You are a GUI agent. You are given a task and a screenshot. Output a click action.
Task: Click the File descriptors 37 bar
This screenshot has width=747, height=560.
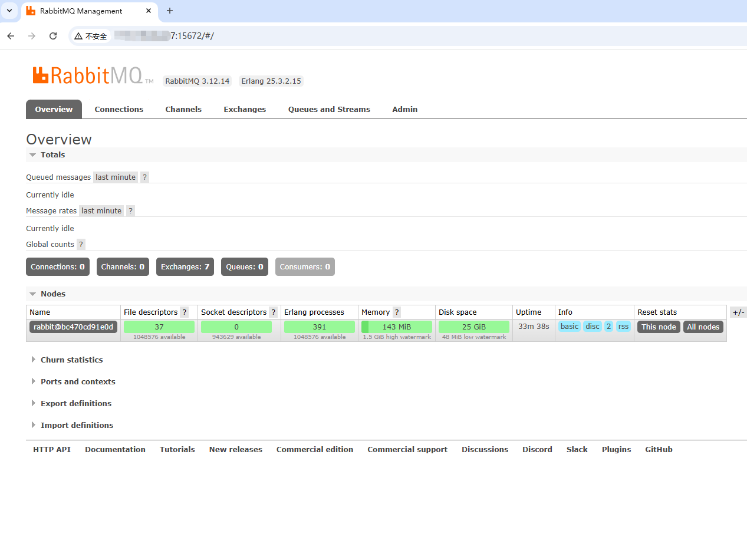coord(159,327)
